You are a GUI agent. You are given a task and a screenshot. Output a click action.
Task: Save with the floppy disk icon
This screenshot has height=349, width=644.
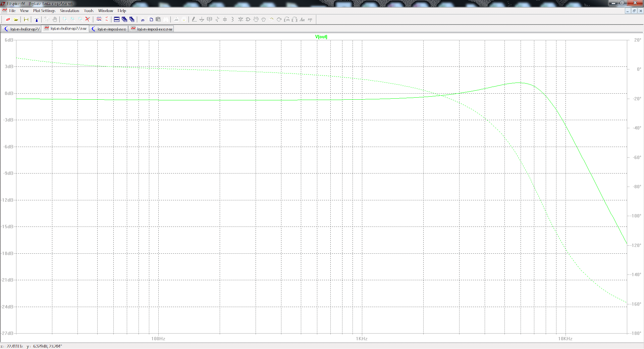click(x=26, y=19)
